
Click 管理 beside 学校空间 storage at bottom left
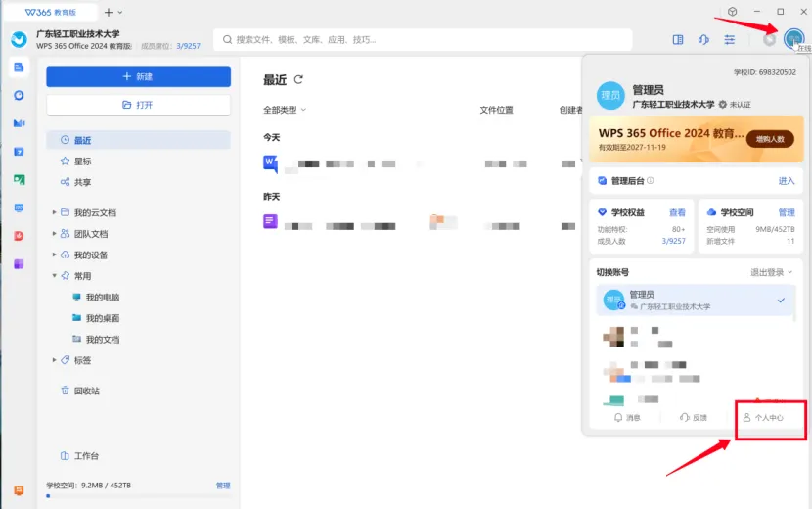[223, 486]
